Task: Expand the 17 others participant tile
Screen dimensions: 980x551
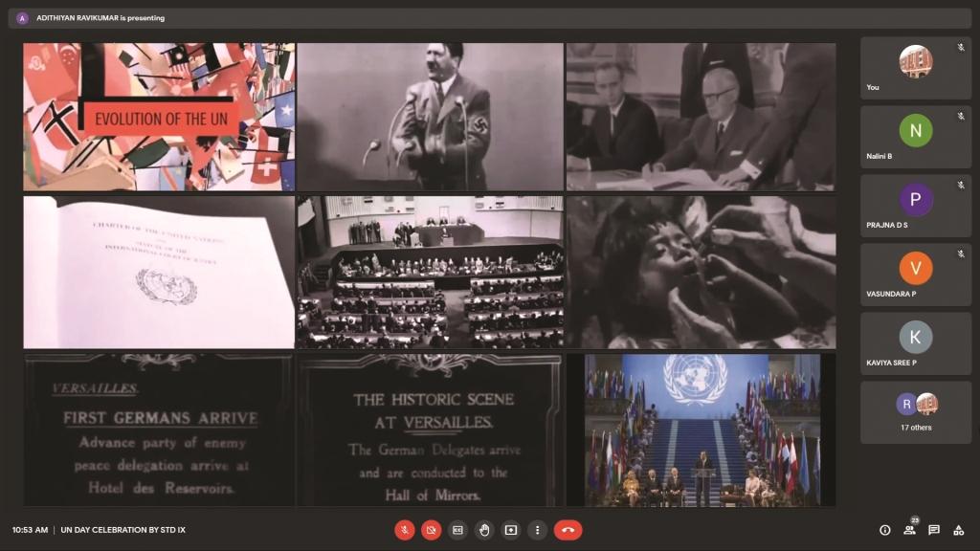Action: point(915,412)
